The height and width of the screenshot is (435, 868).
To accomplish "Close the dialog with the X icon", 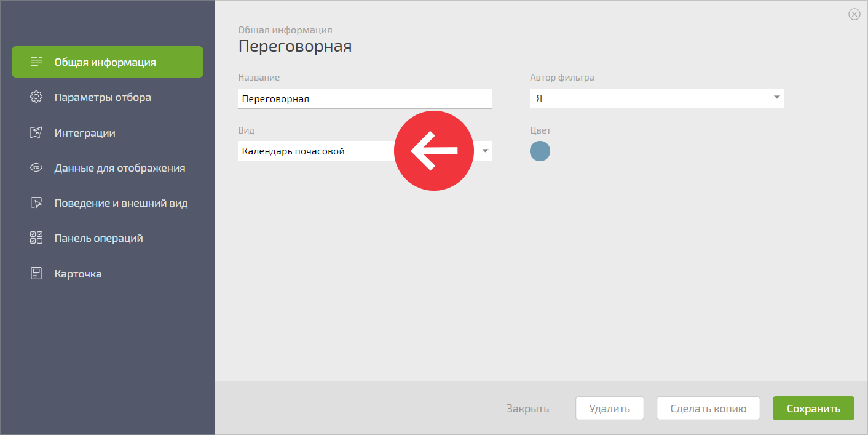I will coord(854,14).
